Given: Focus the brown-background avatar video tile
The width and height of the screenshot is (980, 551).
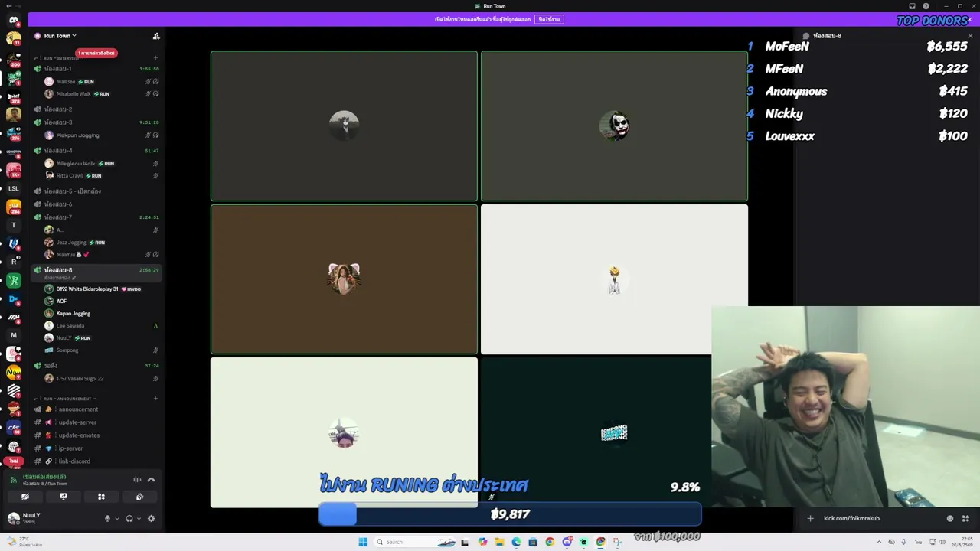Looking at the screenshot, I should (x=344, y=279).
